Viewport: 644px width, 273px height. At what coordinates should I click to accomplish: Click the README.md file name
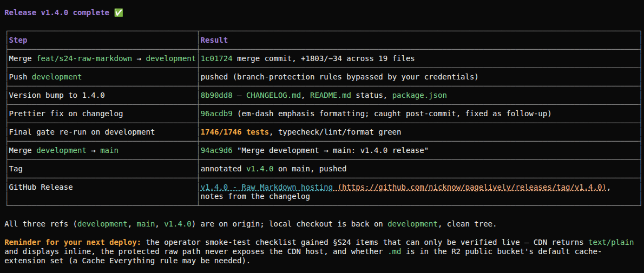[x=331, y=95]
